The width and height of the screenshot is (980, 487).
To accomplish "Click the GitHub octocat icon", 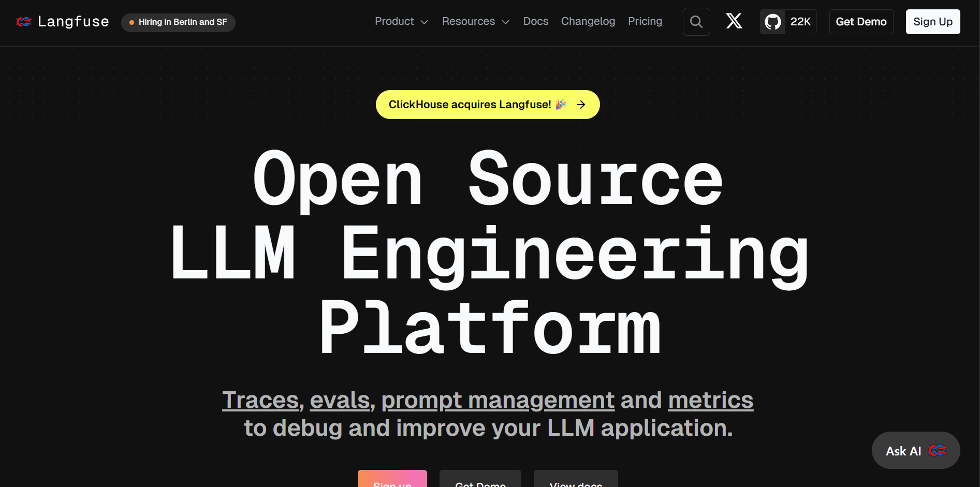I will click(773, 22).
